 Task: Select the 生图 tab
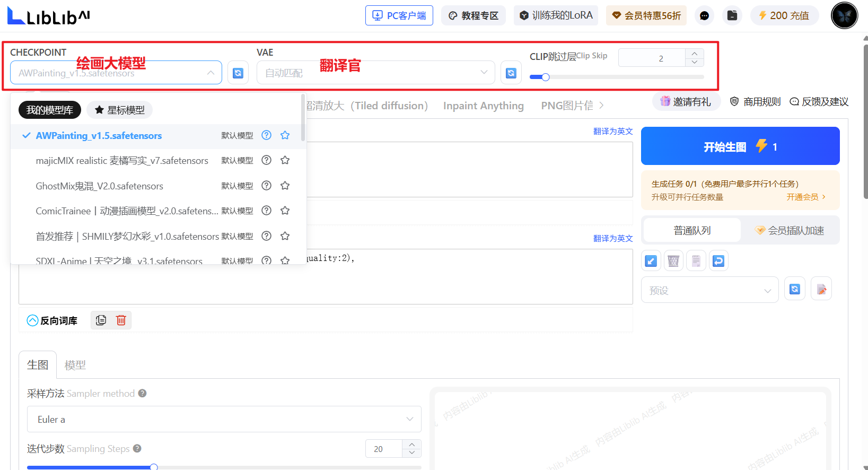(38, 365)
